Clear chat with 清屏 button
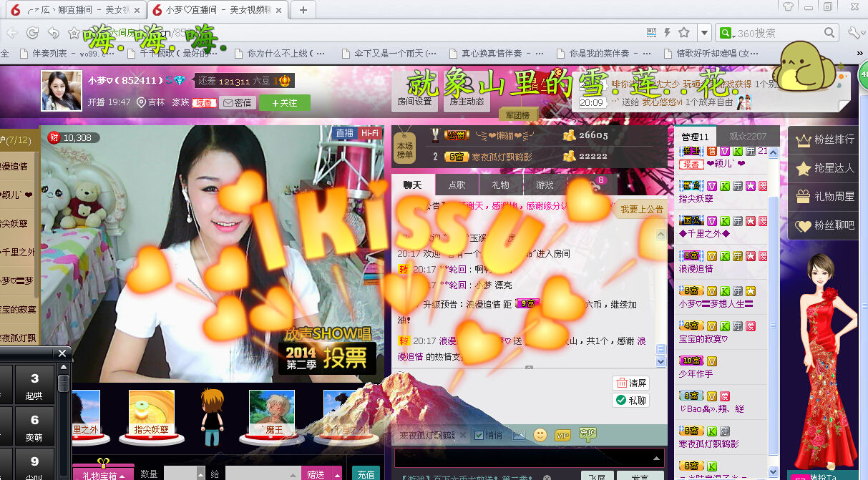Image resolution: width=868 pixels, height=480 pixels. (631, 383)
